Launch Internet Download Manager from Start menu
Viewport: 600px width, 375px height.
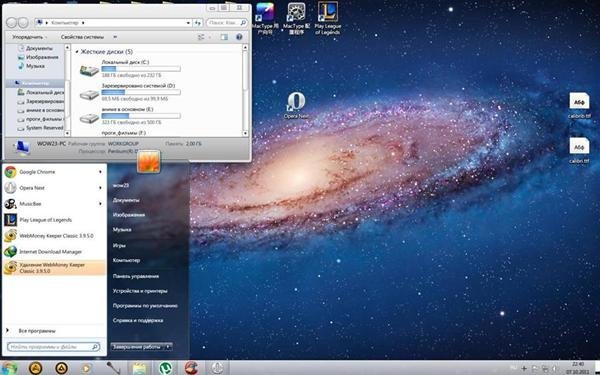[54, 252]
